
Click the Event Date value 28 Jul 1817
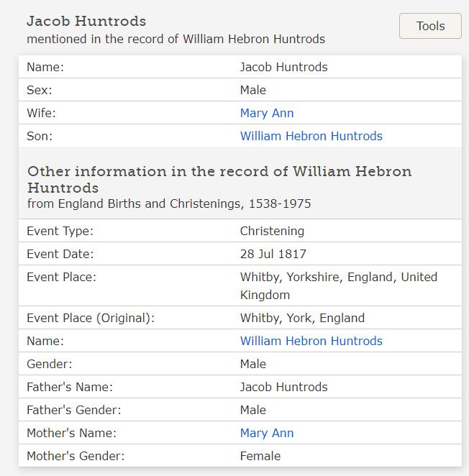point(273,254)
